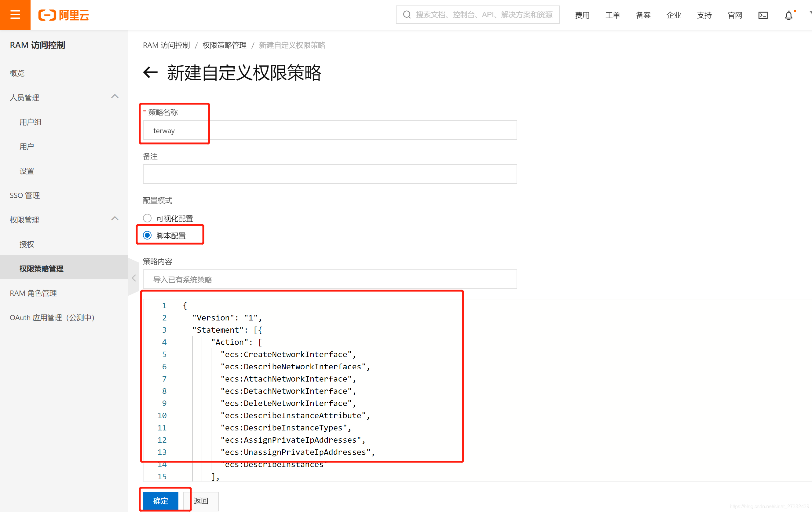Click the 权限策略管理 breadcrumb
This screenshot has height=512, width=812.
(224, 45)
